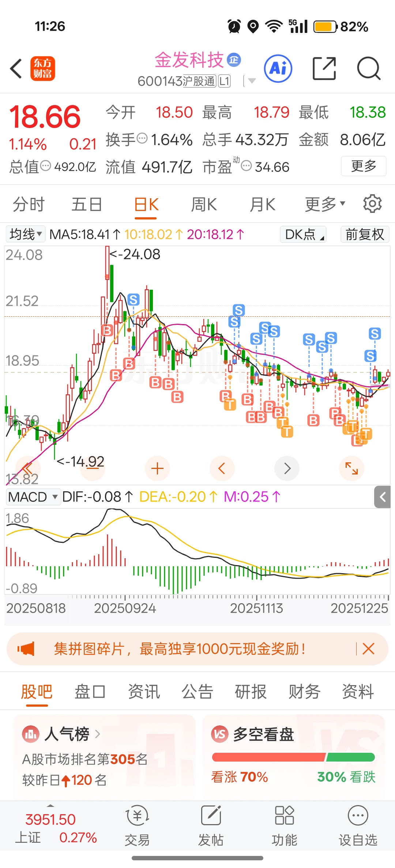Switch to 五日 chart tab
Image resolution: width=395 pixels, height=868 pixels.
87,204
